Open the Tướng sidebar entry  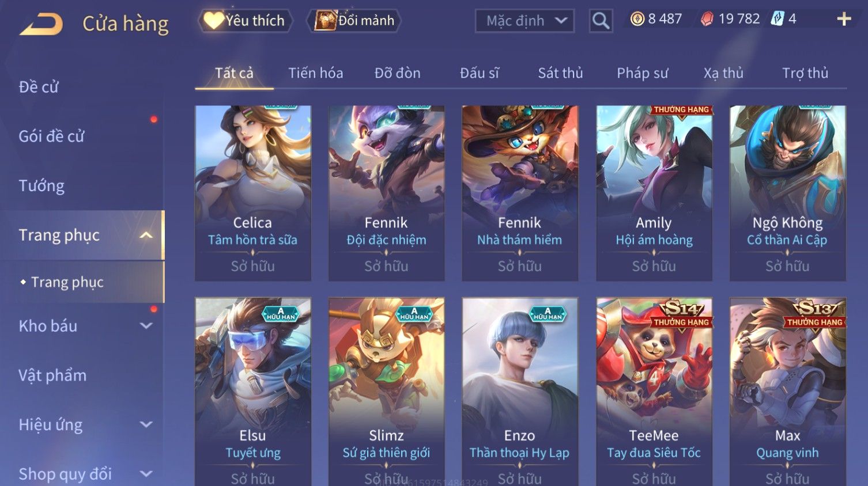(41, 186)
